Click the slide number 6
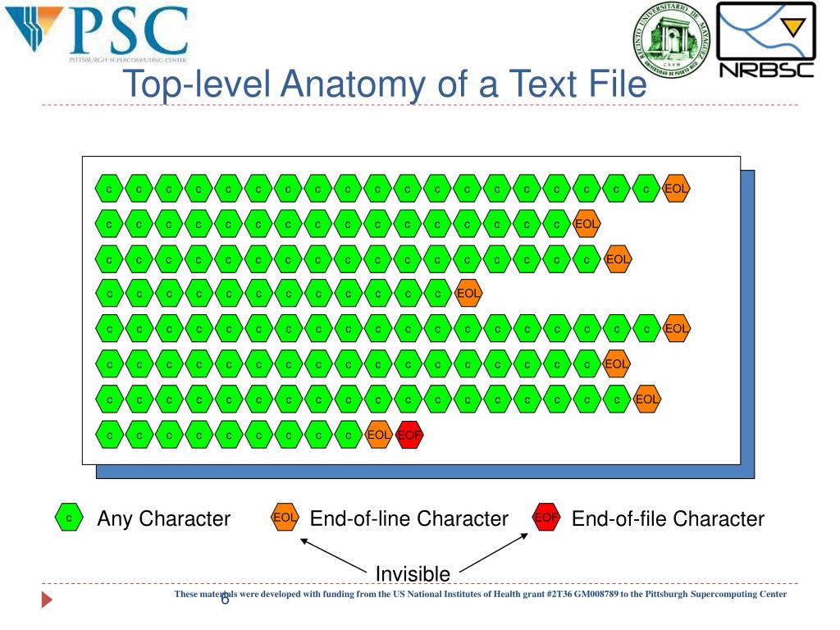The image size is (840, 630). point(225,600)
